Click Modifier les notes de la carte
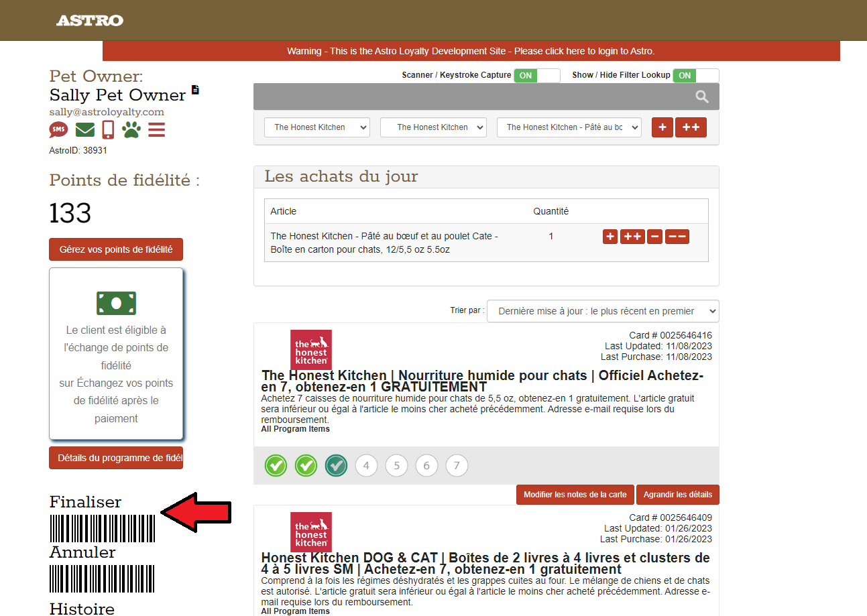 [575, 495]
